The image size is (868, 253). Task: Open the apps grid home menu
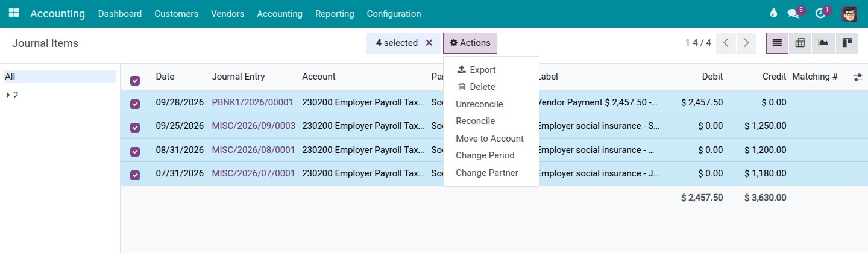tap(14, 13)
